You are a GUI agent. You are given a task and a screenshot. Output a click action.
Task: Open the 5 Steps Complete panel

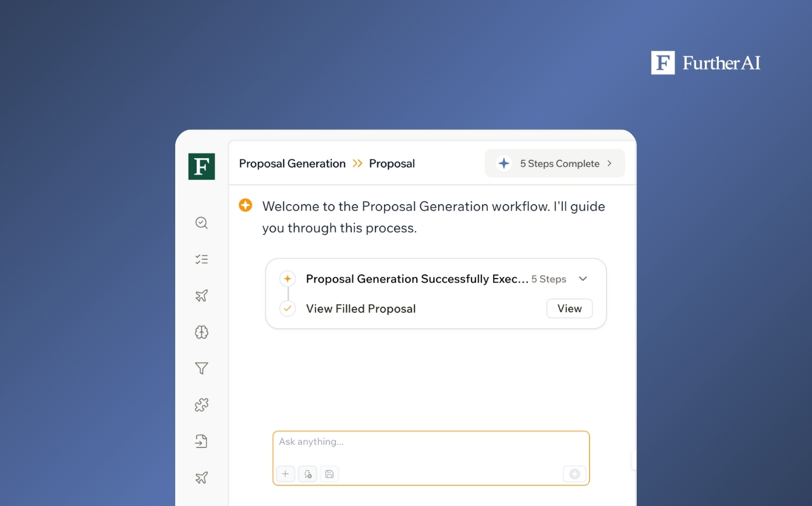pyautogui.click(x=555, y=163)
